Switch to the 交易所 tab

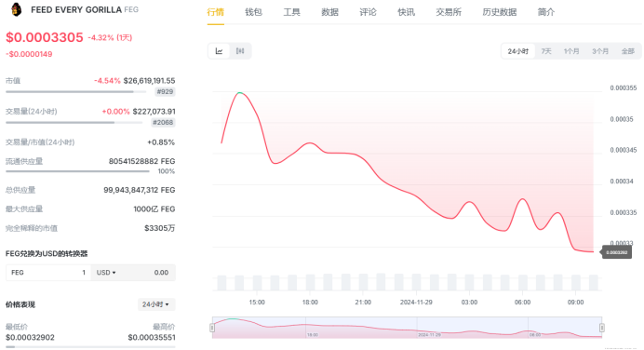click(x=449, y=12)
